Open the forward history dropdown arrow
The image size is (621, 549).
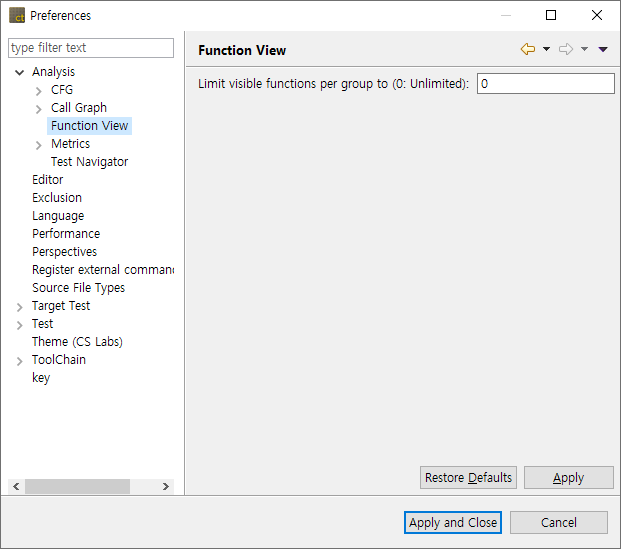(584, 49)
